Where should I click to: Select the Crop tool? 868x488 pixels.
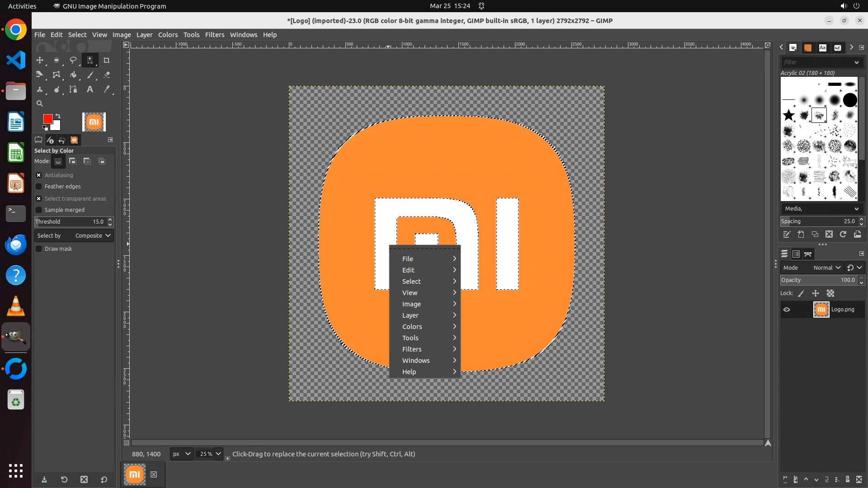(x=107, y=60)
